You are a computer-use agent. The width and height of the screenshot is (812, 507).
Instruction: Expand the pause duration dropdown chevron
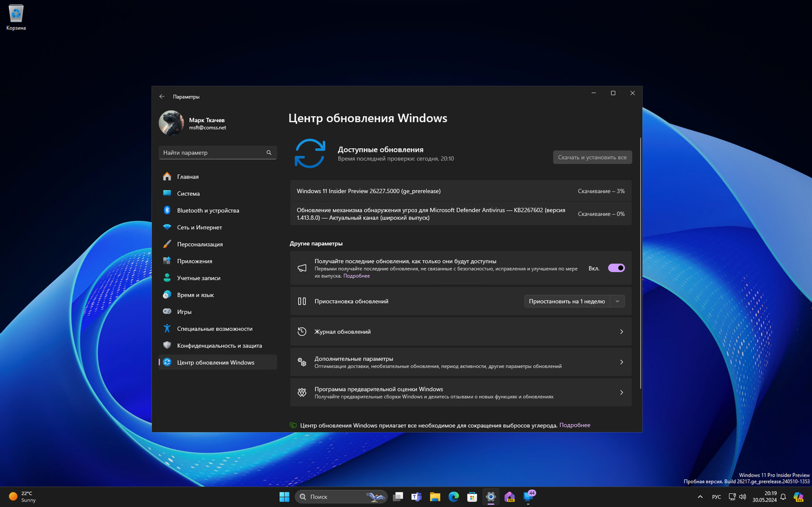click(x=617, y=301)
